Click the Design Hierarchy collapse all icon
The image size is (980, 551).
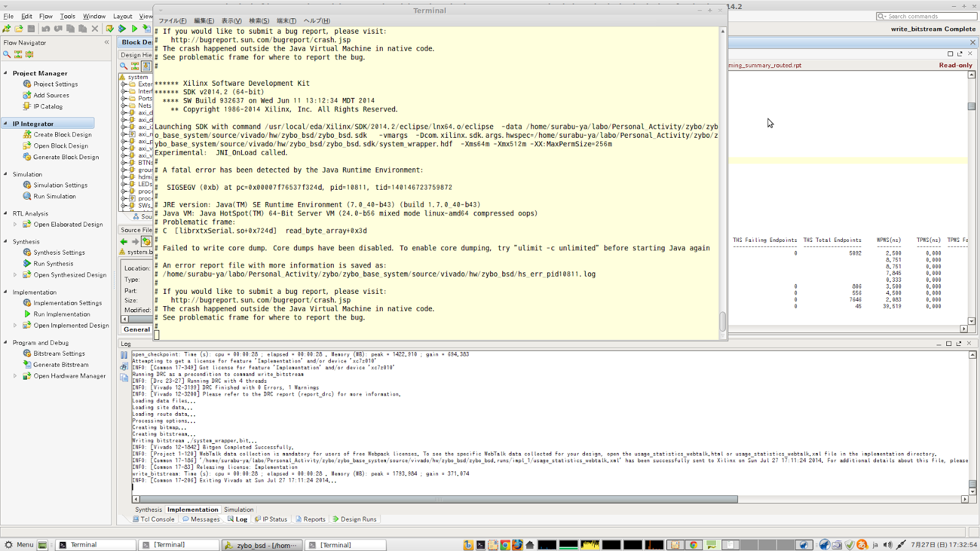coord(135,66)
